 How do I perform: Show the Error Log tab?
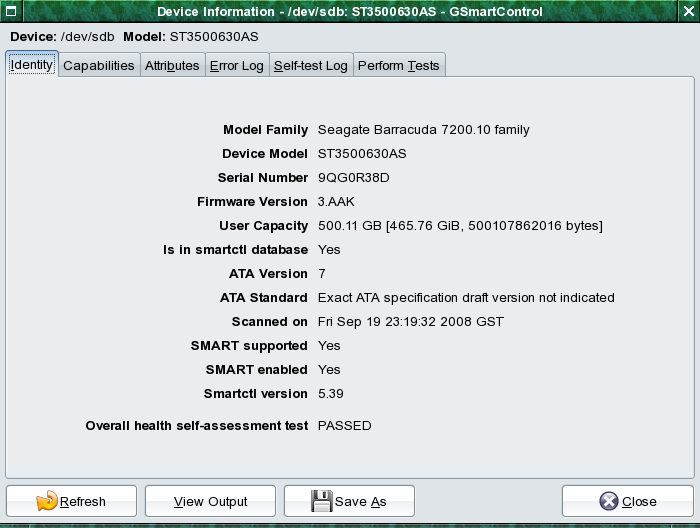tap(236, 66)
